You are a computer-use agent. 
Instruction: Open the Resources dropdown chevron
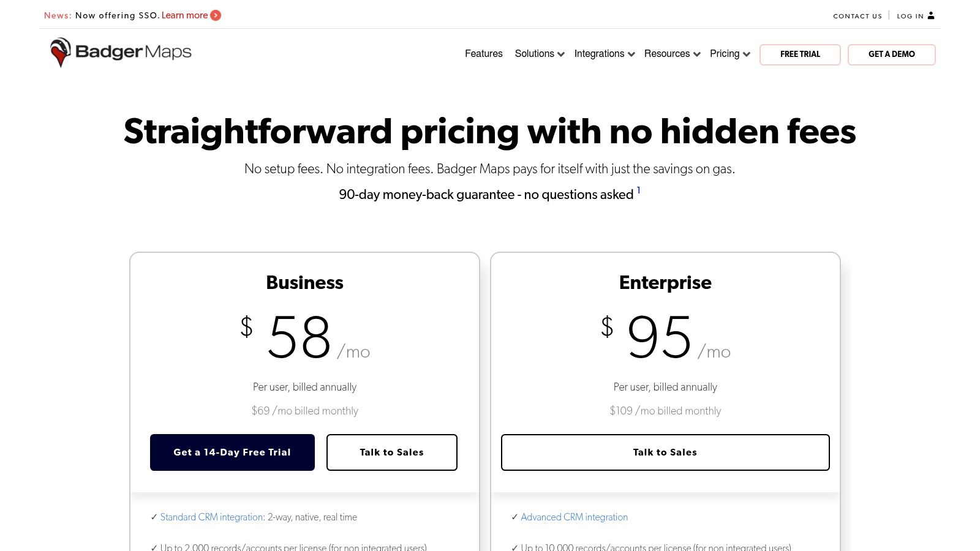tap(696, 54)
